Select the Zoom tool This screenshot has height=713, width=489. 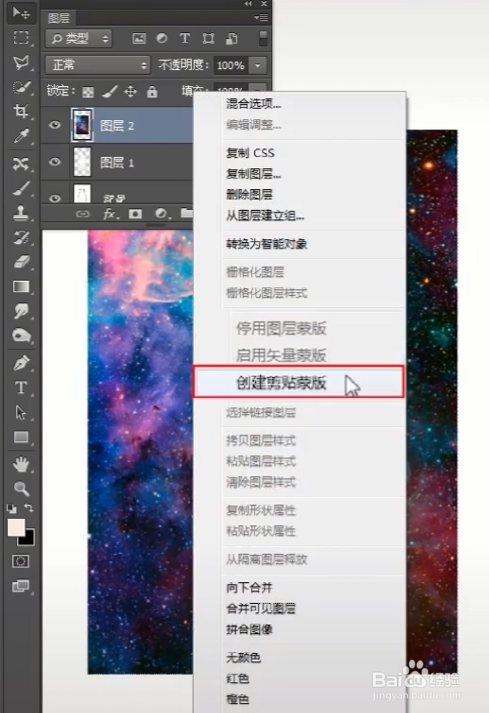tap(21, 489)
